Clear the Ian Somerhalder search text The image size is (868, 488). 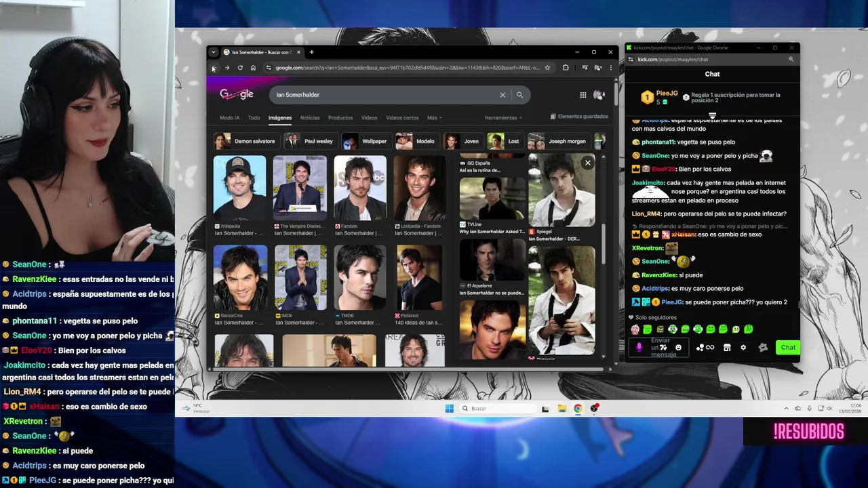click(502, 95)
